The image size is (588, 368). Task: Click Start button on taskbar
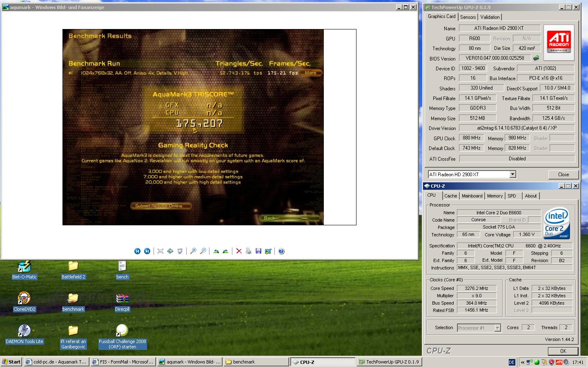pos(11,362)
